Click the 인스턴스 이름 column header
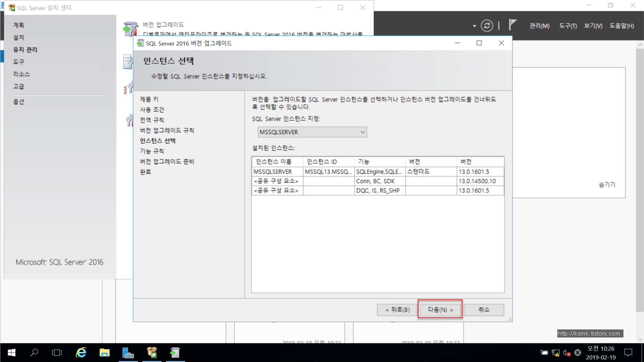The width and height of the screenshot is (644, 362). coord(277,162)
